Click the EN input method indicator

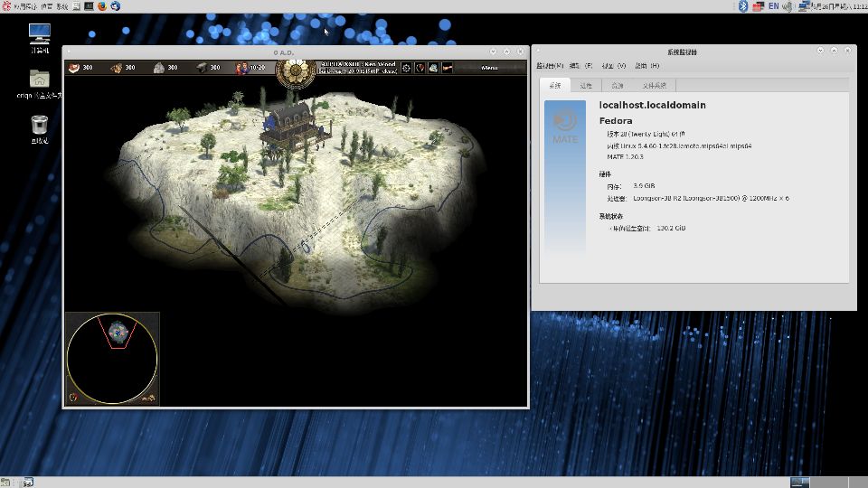pos(773,6)
